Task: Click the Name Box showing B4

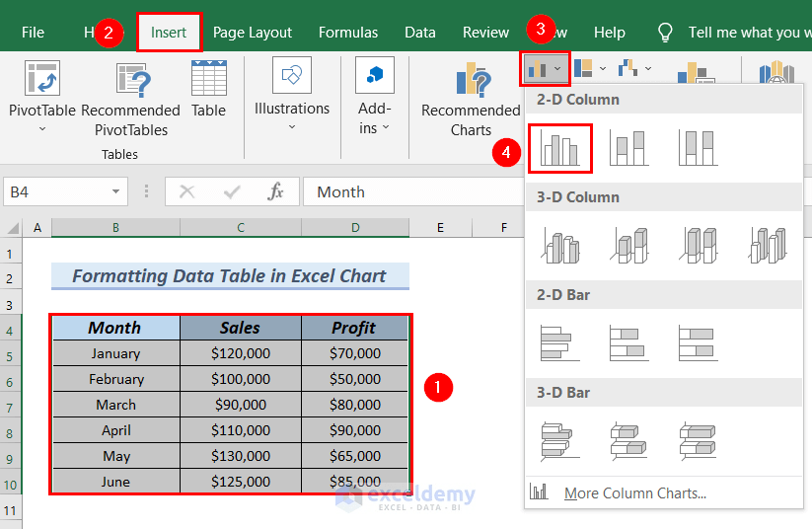Action: (57, 192)
